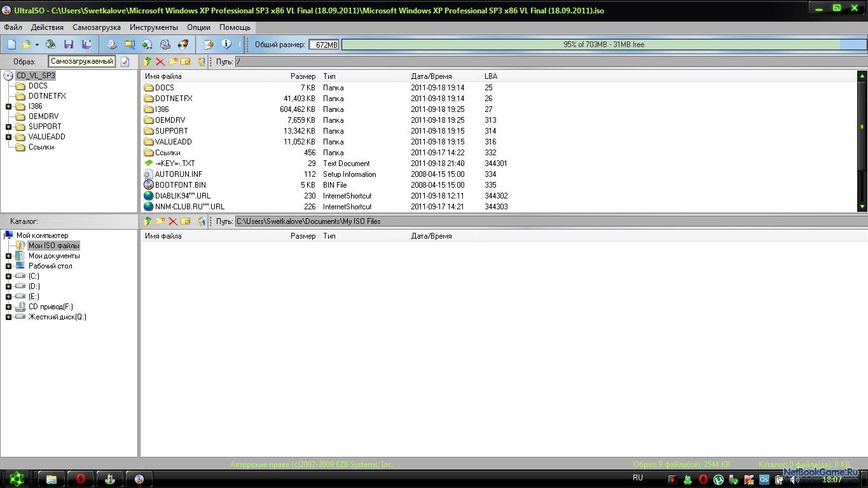868x488 pixels.
Task: Click the Opera icon in the taskbar
Action: coord(81,479)
